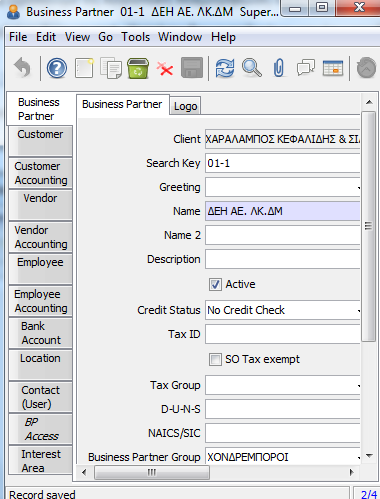Screen dimensions: 380x499
Task: Click the vertical scrollbar down arrow
Action: click(369, 455)
